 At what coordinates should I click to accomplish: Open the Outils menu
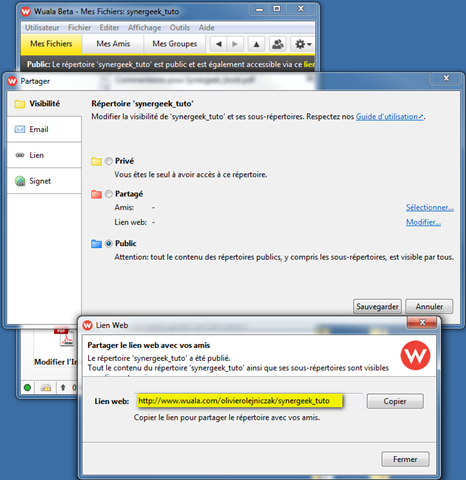[x=180, y=28]
